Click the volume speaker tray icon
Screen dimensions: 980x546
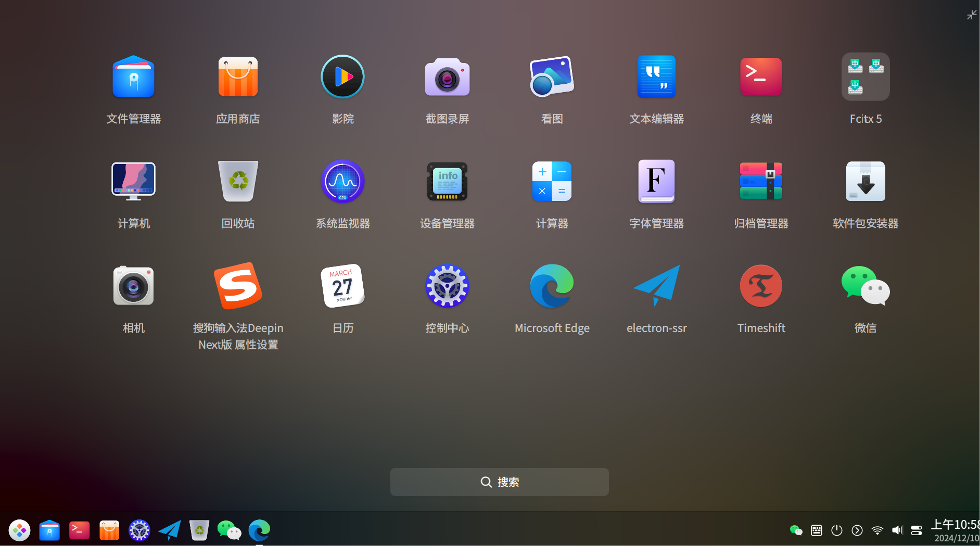click(x=897, y=530)
